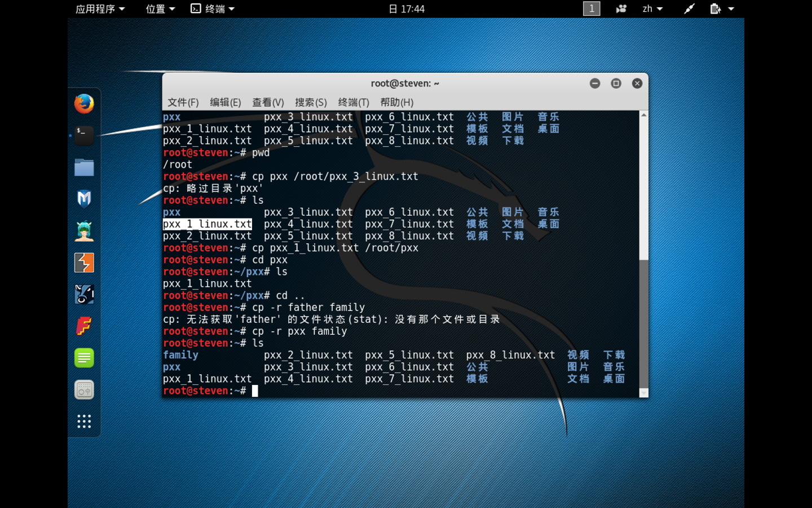
Task: Select workspace 1 indicator in top panel
Action: pos(591,8)
